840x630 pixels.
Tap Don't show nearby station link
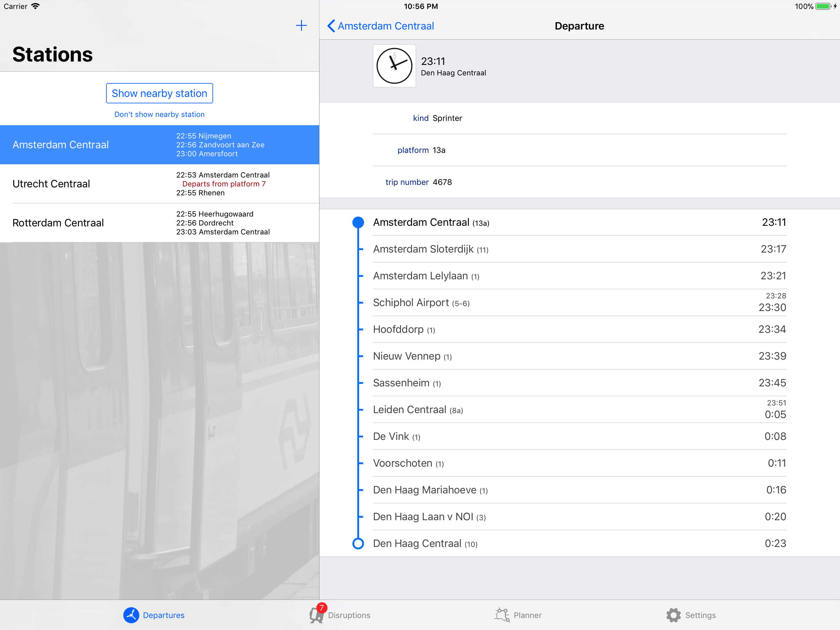(159, 114)
